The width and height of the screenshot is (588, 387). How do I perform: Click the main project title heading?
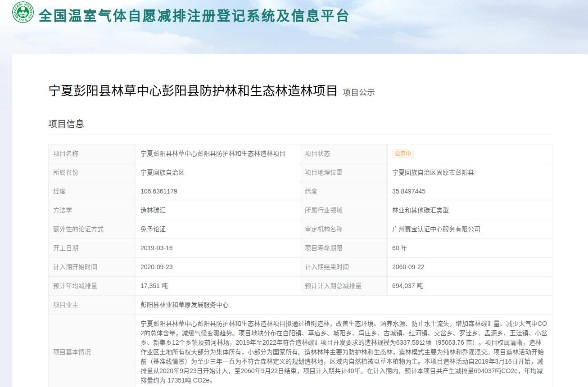[193, 91]
